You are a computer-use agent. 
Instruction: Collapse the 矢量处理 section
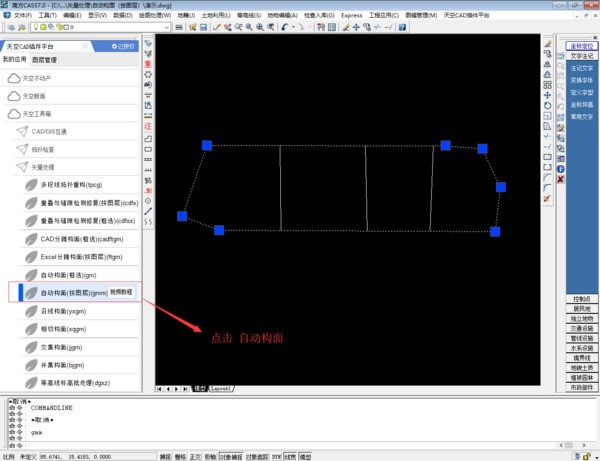(43, 167)
